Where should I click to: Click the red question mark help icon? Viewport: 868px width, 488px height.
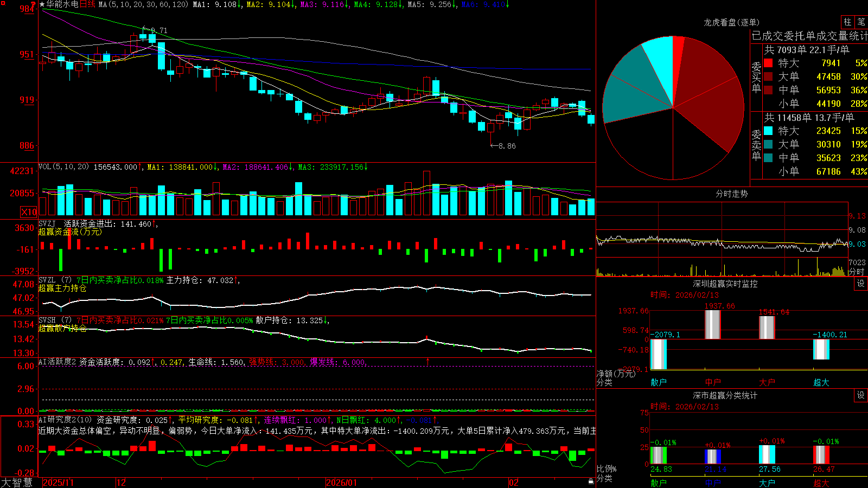coord(33,4)
